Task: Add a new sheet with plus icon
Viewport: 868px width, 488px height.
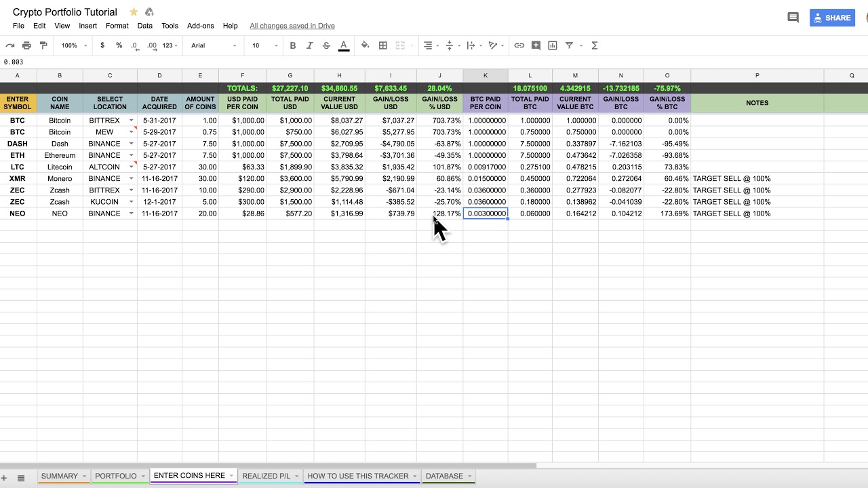Action: point(5,478)
